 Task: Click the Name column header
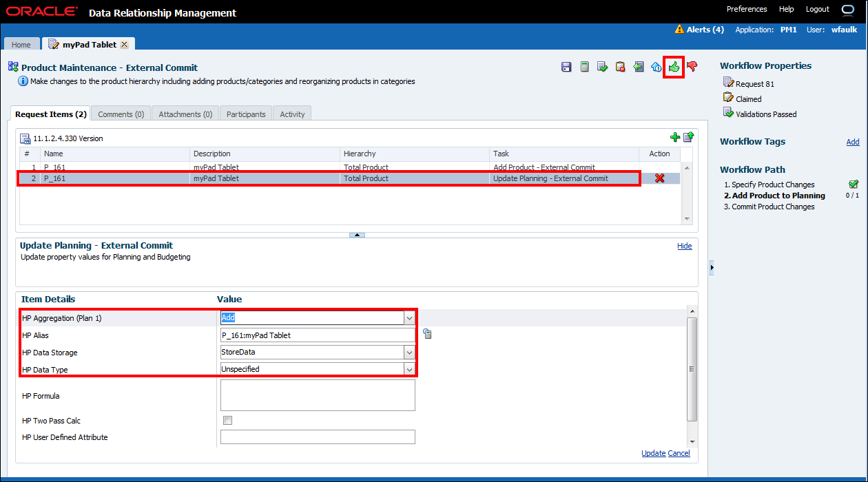pyautogui.click(x=114, y=154)
